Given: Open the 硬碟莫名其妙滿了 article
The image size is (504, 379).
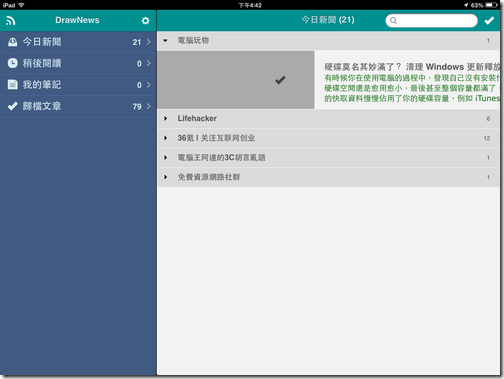Looking at the screenshot, I should coord(407,80).
